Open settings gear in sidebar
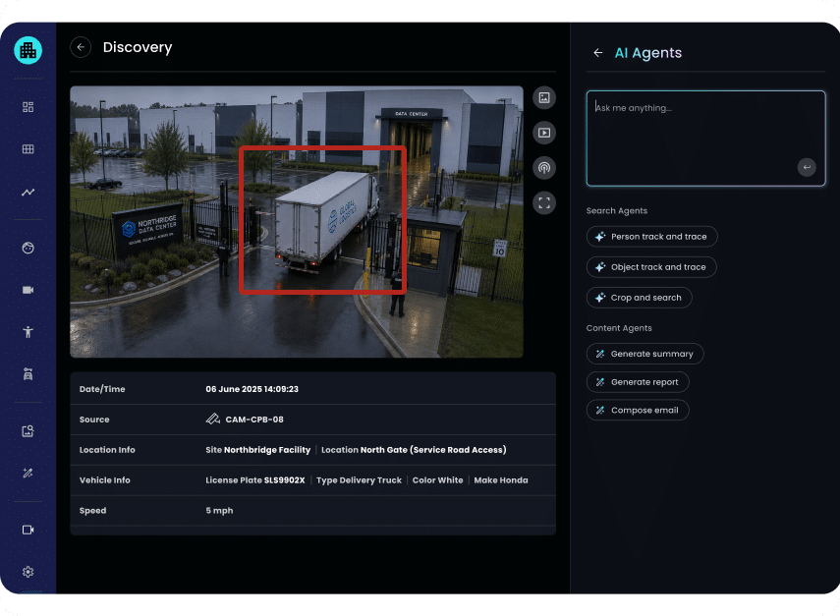The width and height of the screenshot is (840, 616). pos(28,572)
